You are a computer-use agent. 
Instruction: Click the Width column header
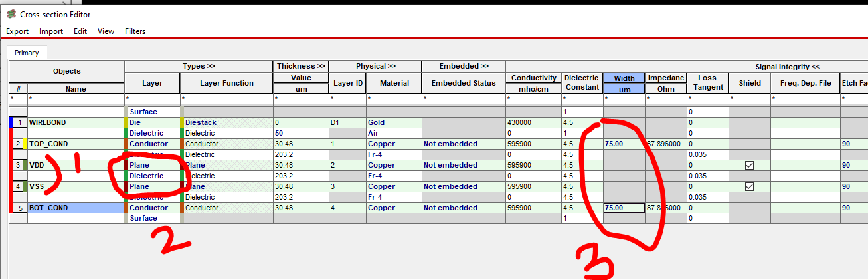coord(624,78)
